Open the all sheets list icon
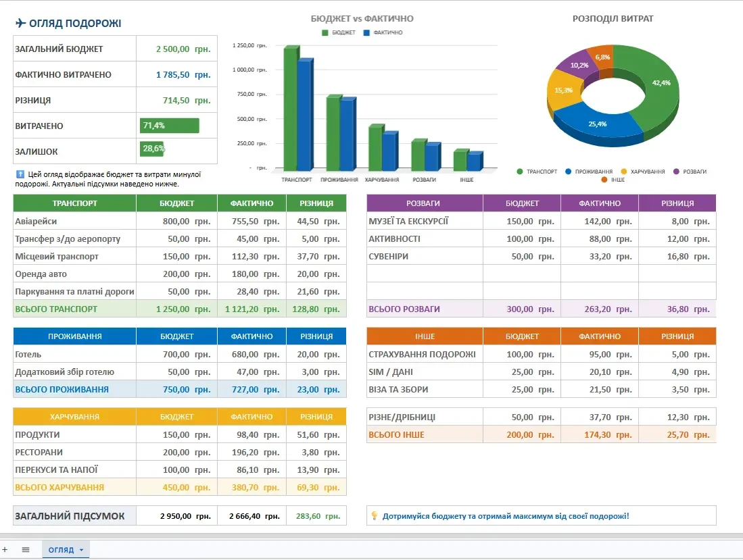Viewport: 743px width, 560px height. 26,550
